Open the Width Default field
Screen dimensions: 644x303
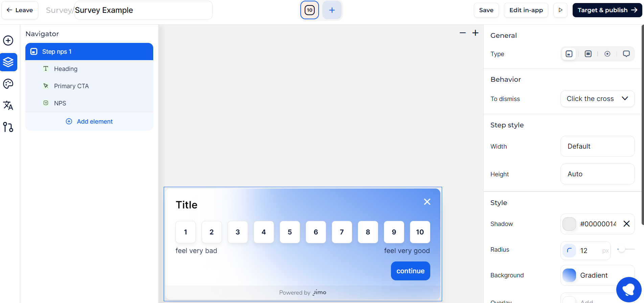pos(597,146)
